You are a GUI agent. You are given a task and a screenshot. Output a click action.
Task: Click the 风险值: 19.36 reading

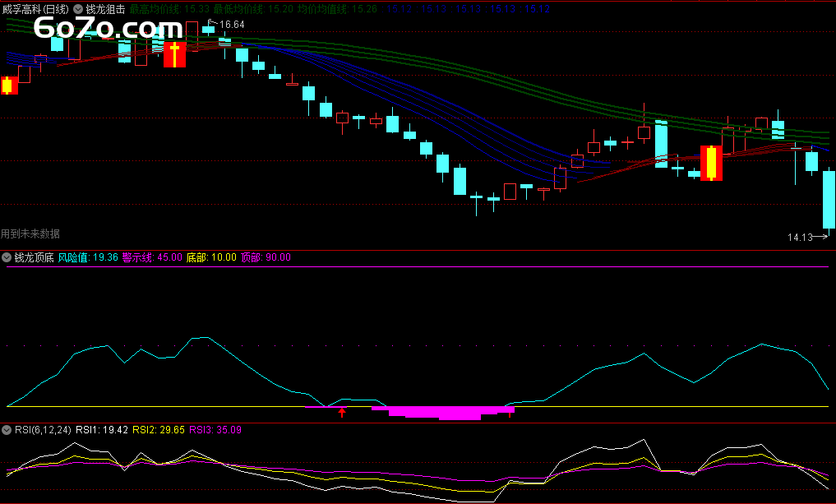pos(88,257)
